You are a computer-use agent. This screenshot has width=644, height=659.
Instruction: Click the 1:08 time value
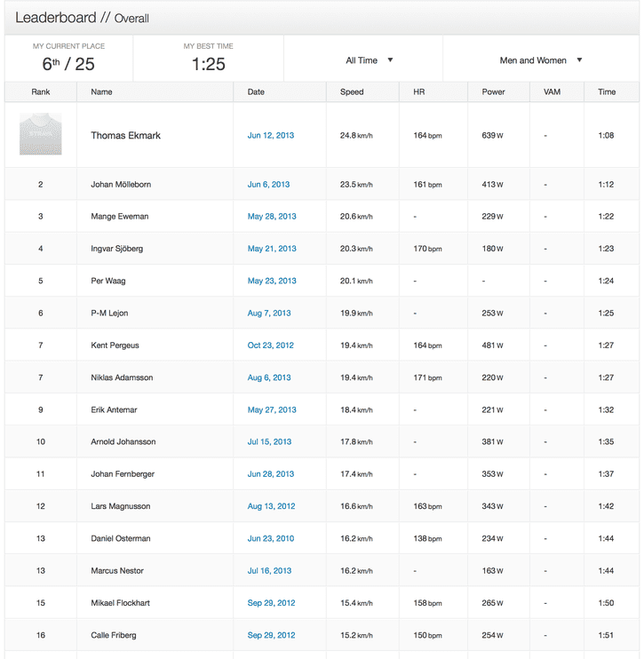(606, 135)
